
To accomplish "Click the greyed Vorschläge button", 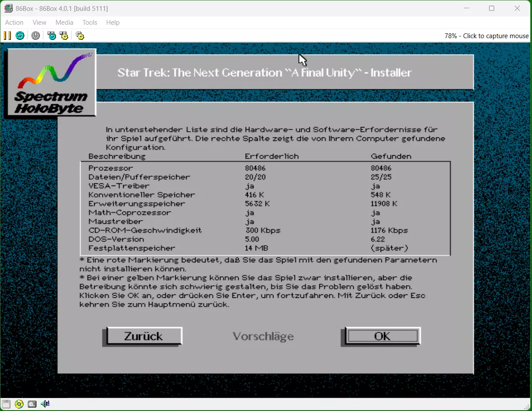I will (263, 336).
